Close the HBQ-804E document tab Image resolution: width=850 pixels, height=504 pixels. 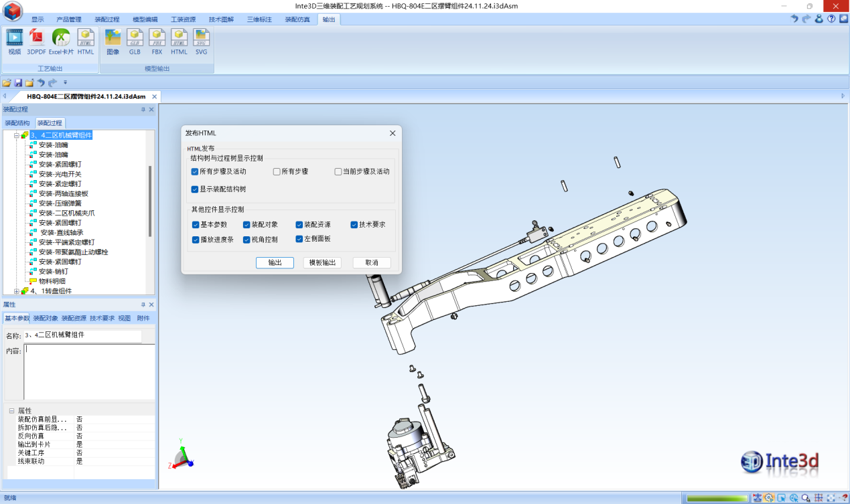tap(154, 96)
